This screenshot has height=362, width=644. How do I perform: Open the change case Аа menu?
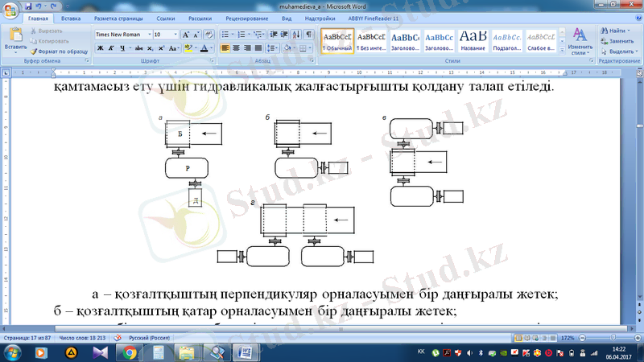click(173, 48)
